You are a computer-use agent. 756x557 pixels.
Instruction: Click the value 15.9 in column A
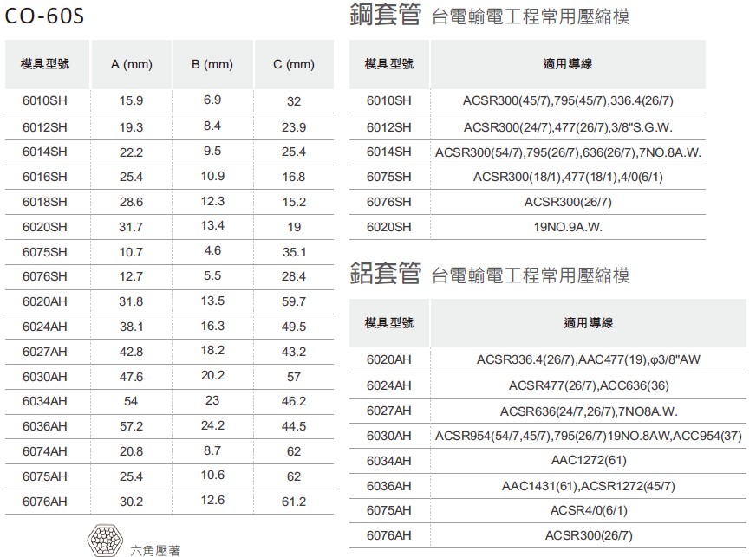pos(131,100)
